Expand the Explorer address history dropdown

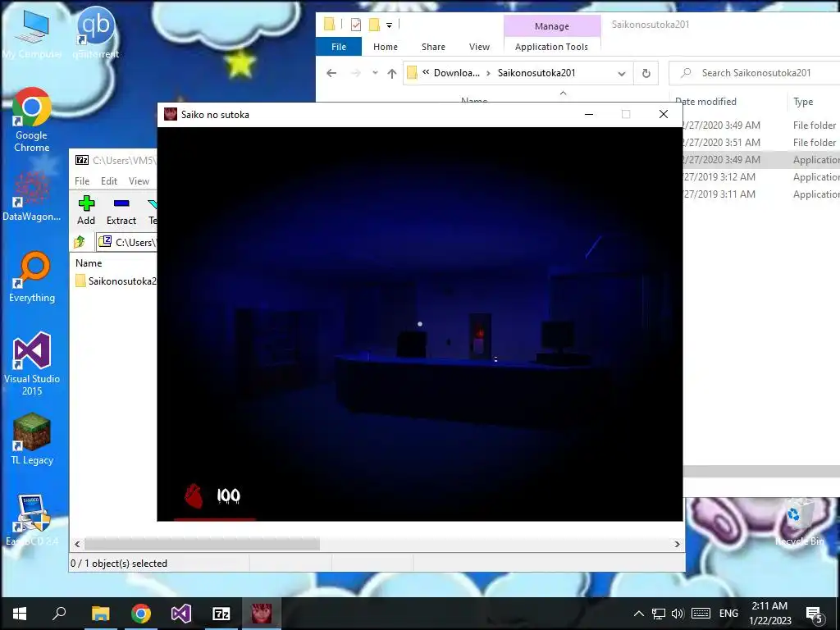[x=622, y=73]
